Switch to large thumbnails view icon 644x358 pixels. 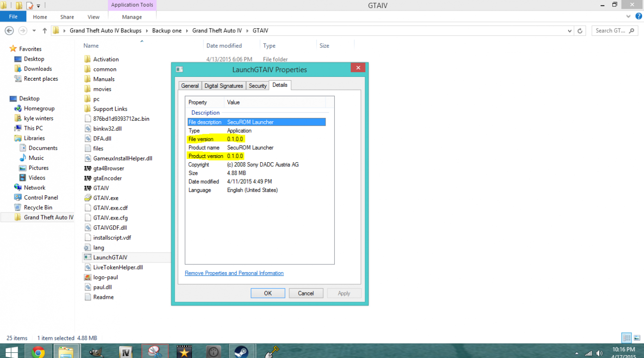[637, 338]
